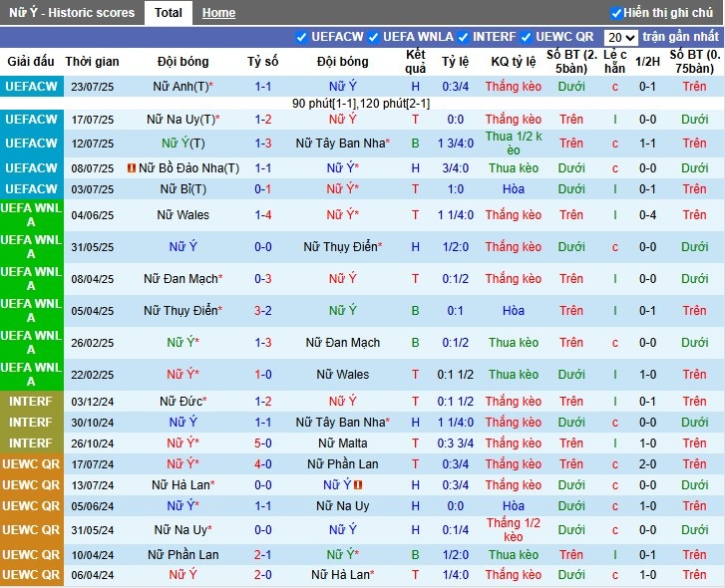Open Nữ Hà Lan team on 06/04/24
Image resolution: width=725 pixels, height=588 pixels.
tap(341, 575)
